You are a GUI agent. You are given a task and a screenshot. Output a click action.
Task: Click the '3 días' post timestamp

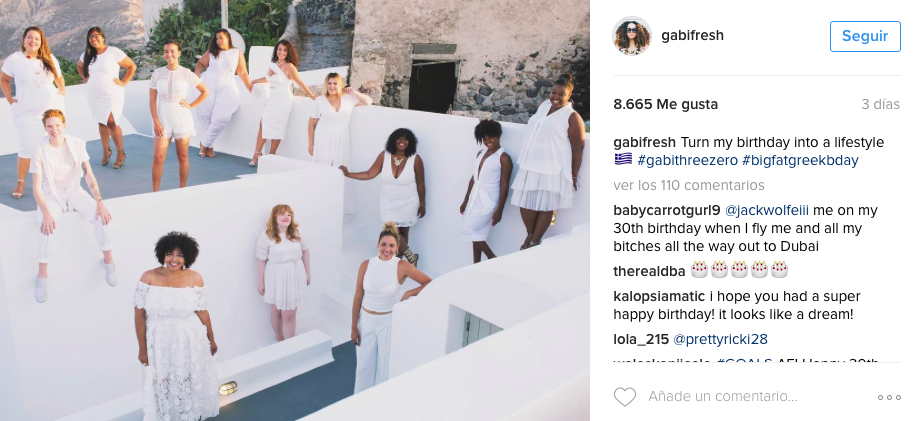click(x=879, y=103)
